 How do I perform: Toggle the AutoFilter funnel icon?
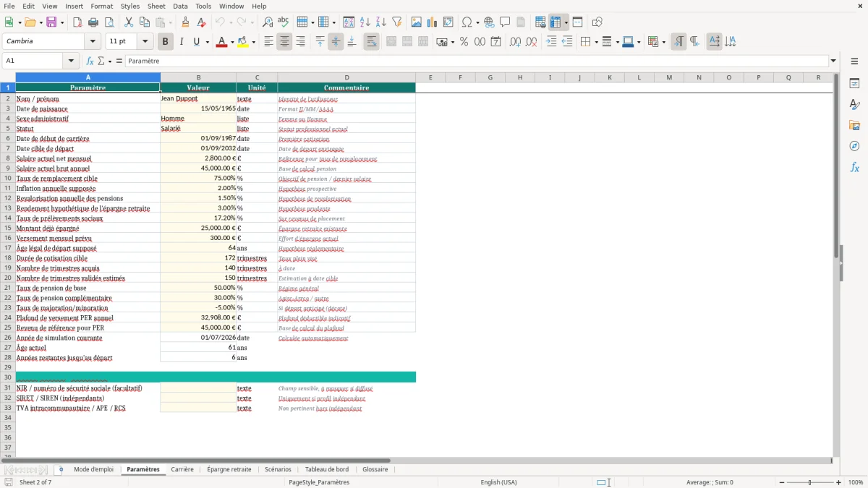[396, 22]
